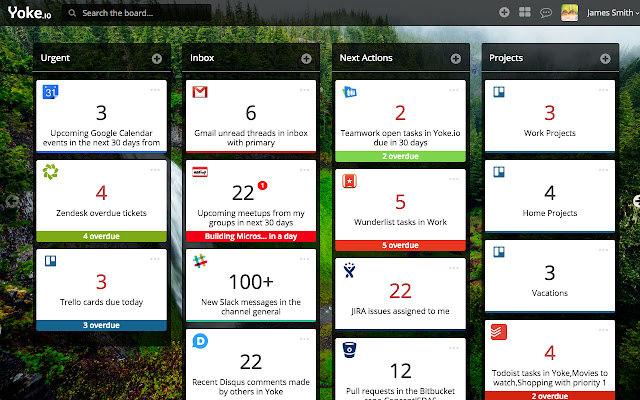Click the user avatar thumbnail

click(x=569, y=13)
